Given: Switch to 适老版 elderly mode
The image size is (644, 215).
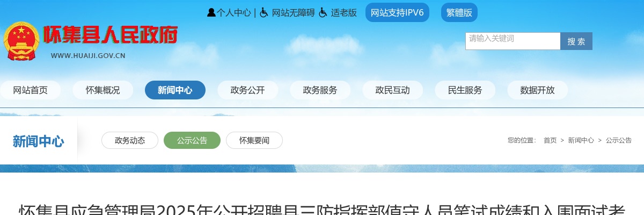Looking at the screenshot, I should pyautogui.click(x=343, y=13).
